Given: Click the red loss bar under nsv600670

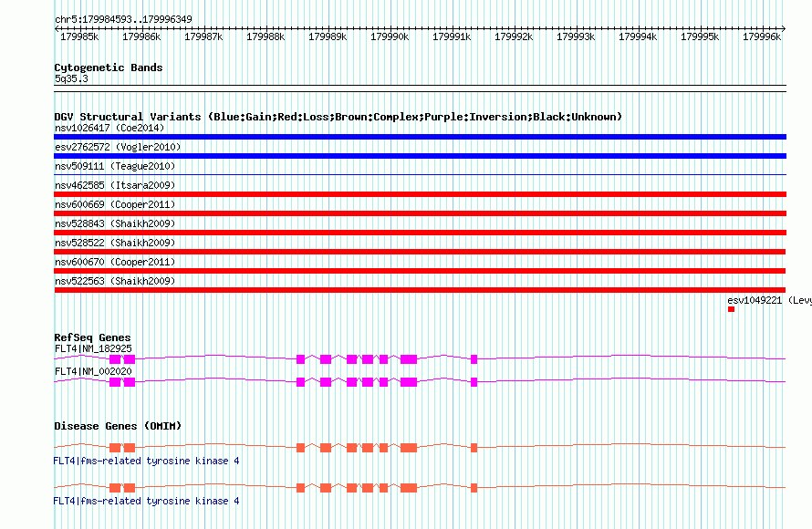Looking at the screenshot, I should pyautogui.click(x=420, y=271).
